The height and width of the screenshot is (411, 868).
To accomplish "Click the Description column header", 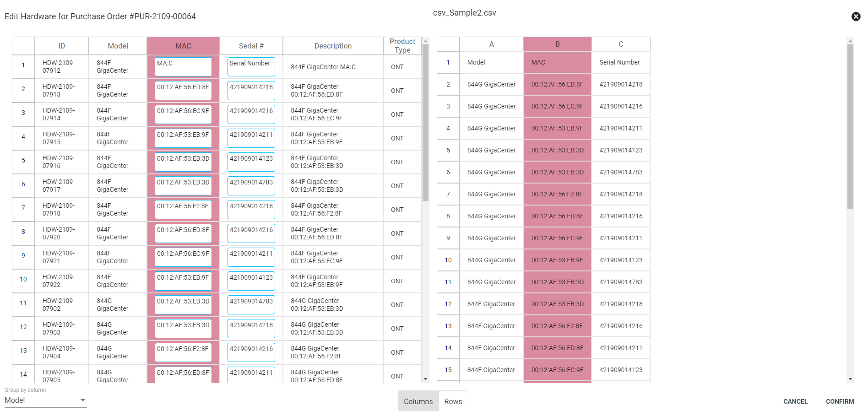I will click(333, 46).
